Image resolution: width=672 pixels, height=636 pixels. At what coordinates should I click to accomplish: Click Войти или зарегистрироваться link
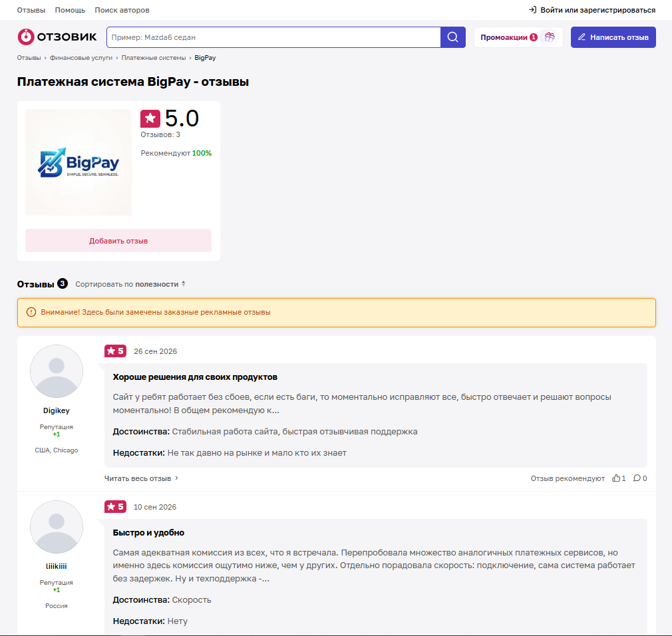598,10
